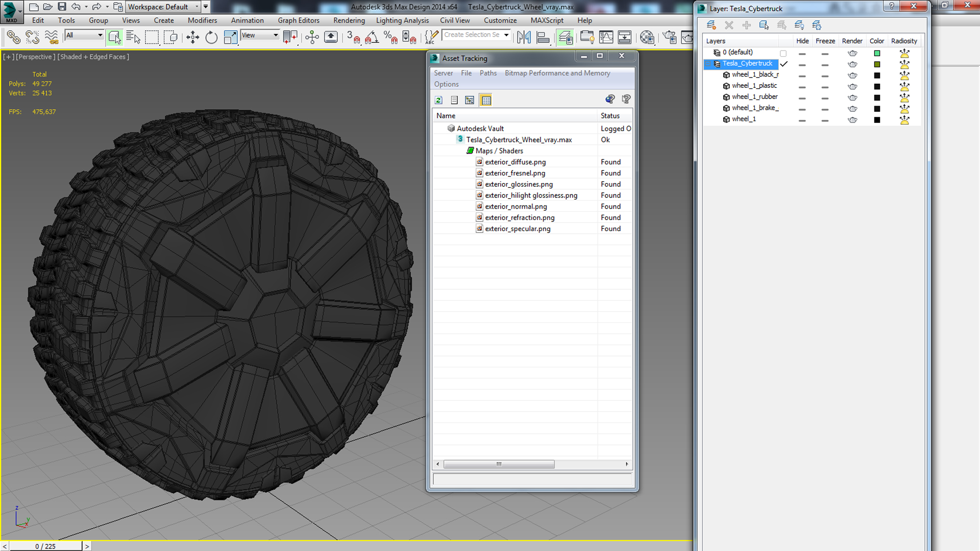The image size is (980, 551).
Task: Toggle Window/Crossing selection mode
Action: [171, 37]
